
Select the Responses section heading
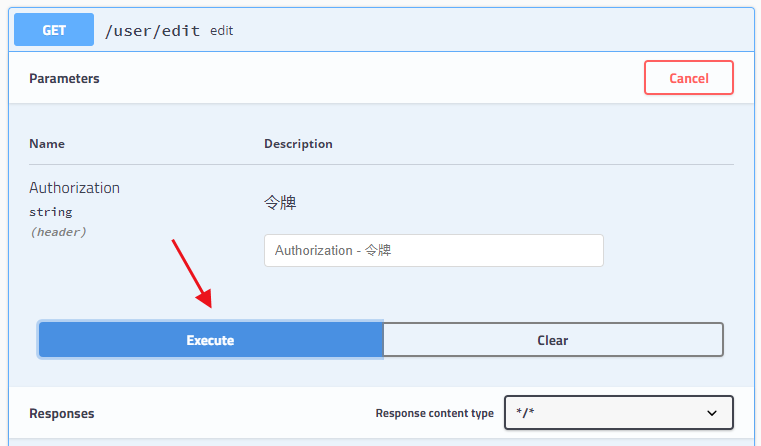[x=62, y=413]
